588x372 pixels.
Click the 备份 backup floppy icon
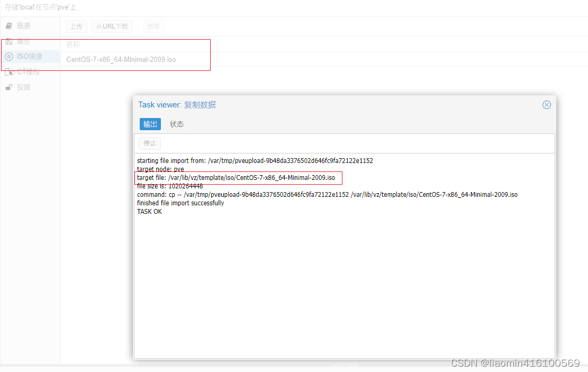point(9,41)
